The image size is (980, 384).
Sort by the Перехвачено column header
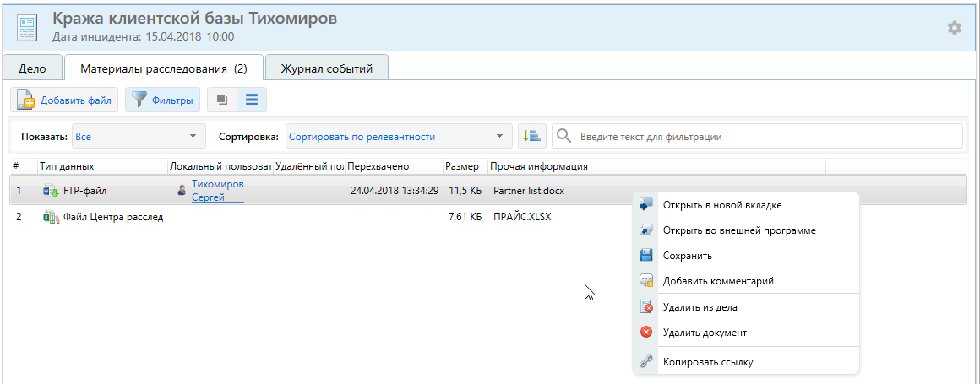(x=395, y=166)
